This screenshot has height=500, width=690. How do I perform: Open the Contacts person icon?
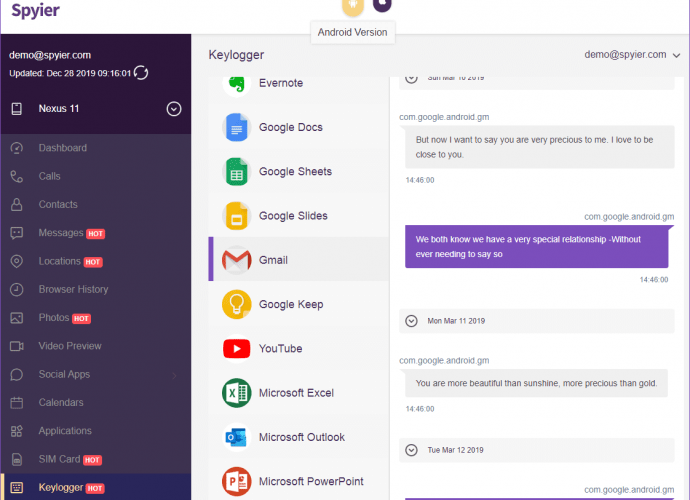pos(17,204)
